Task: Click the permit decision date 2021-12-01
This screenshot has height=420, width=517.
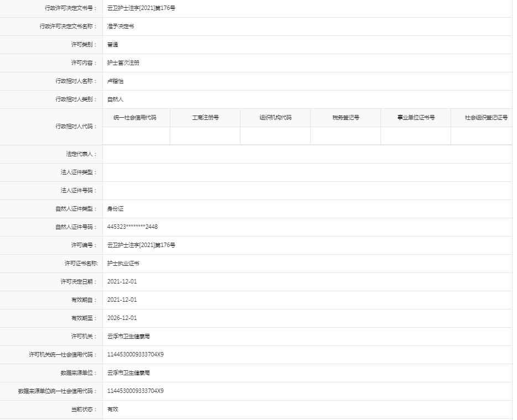Action: pos(119,281)
